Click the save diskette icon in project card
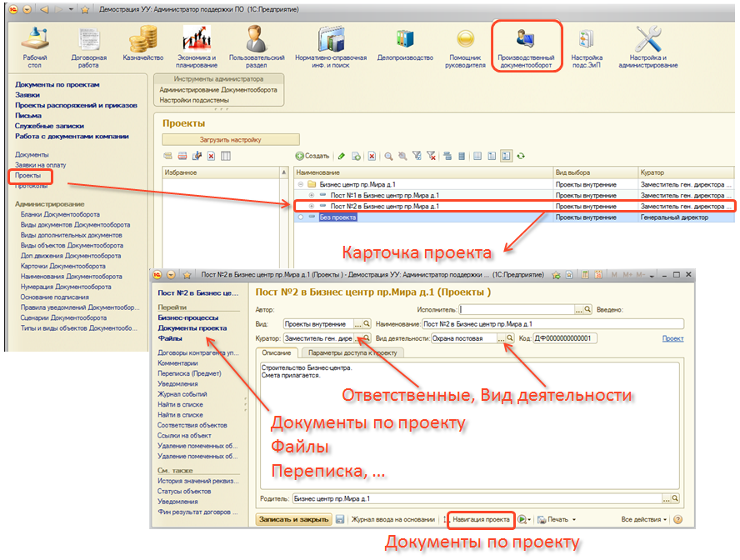The image size is (740, 560). click(x=340, y=519)
